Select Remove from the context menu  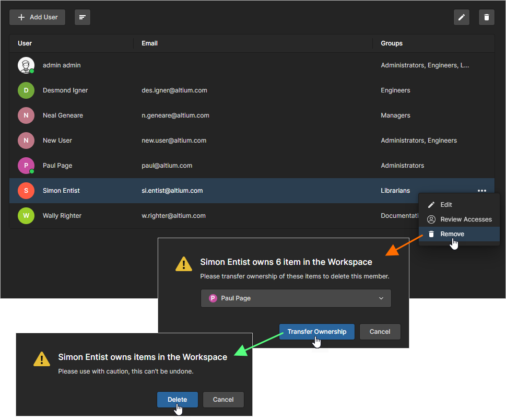pyautogui.click(x=451, y=234)
